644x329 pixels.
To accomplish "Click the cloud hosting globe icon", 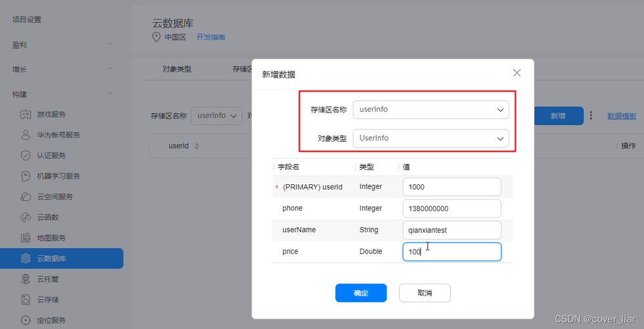I will coord(26,279).
